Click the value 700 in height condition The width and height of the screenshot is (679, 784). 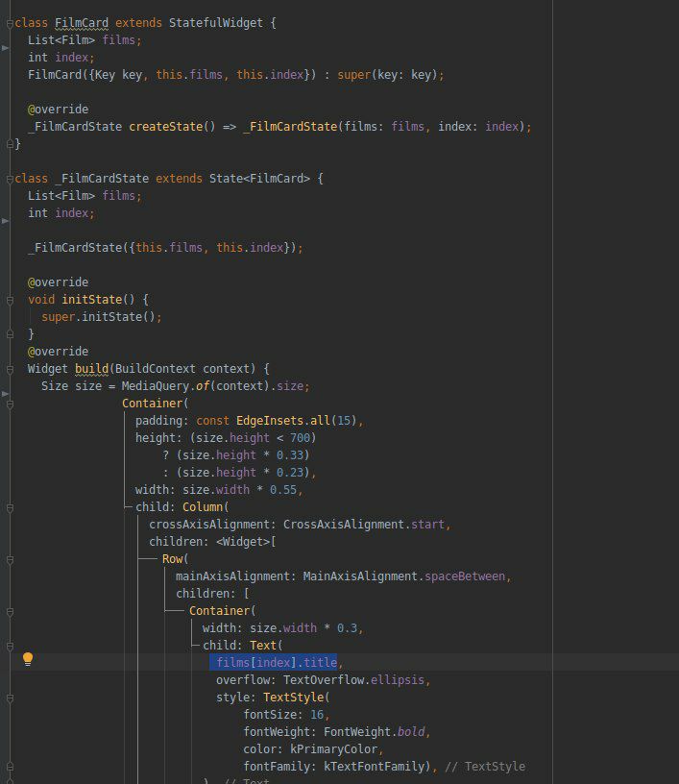[x=300, y=438]
